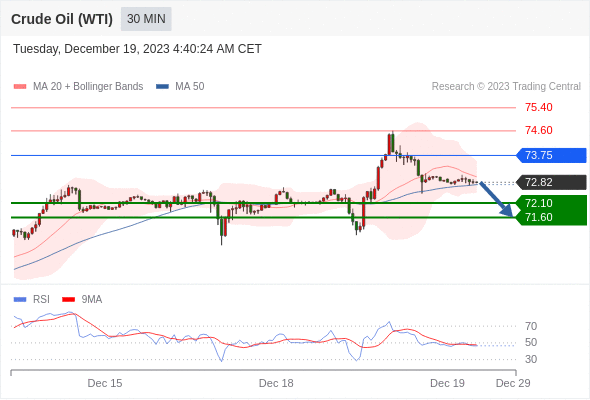
Task: Click the black 72.82 current price label
Action: click(x=552, y=183)
